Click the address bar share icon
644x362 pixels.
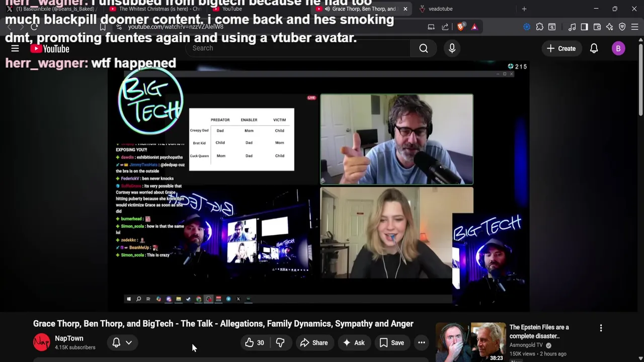click(445, 27)
